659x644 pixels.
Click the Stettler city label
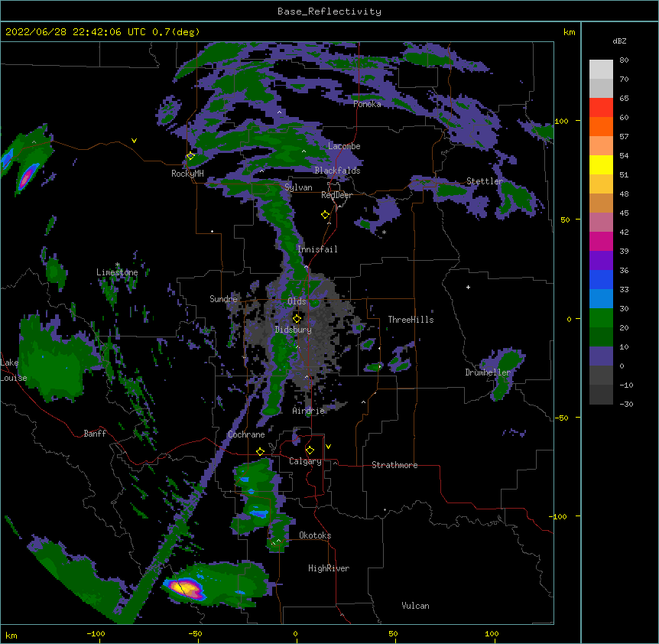coord(485,181)
